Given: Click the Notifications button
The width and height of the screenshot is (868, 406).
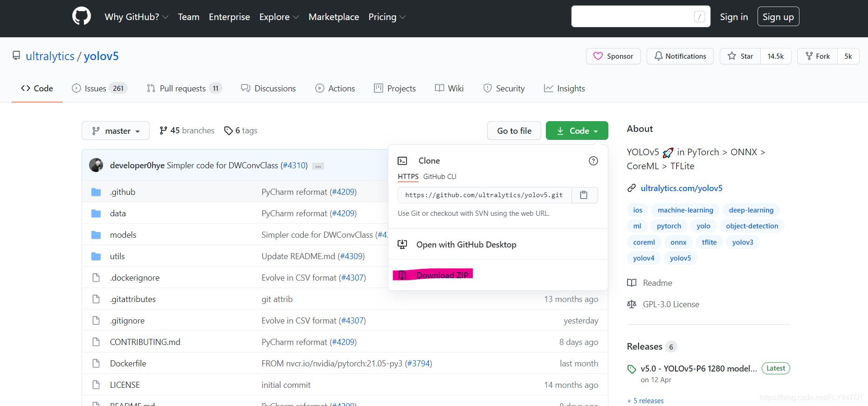Looking at the screenshot, I should tap(680, 56).
